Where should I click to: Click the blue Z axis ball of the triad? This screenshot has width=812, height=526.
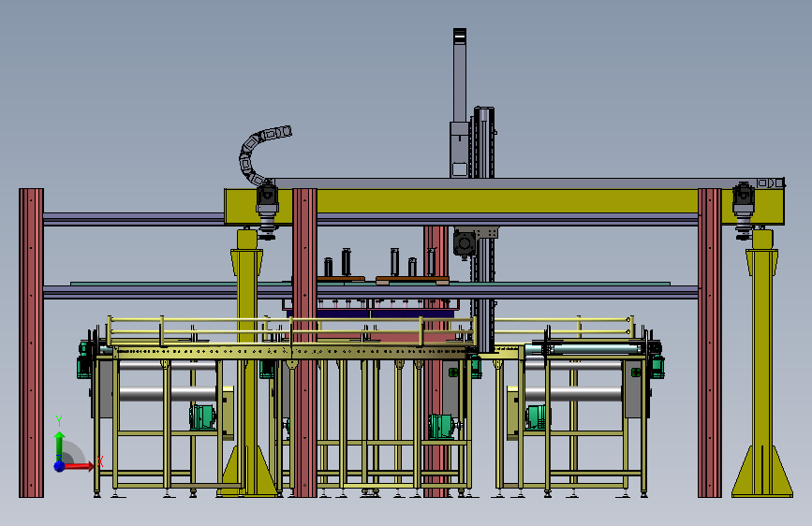click(60, 466)
